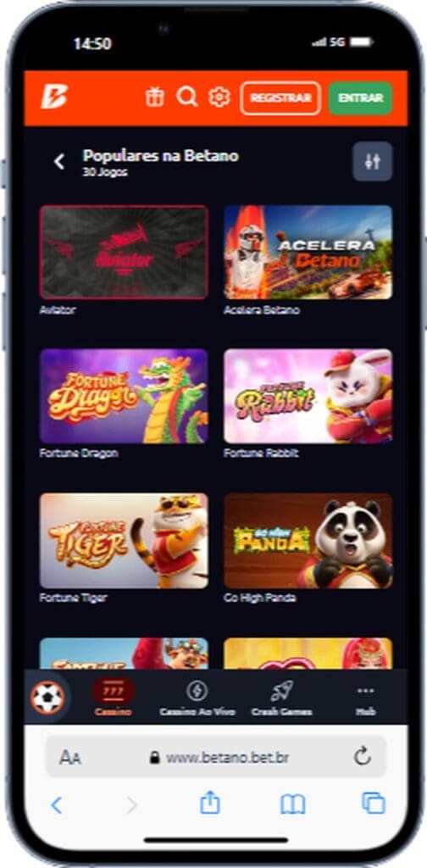Screen dimensions: 427x868
Task: Show Safari open tabs icon
Action: coord(374,804)
